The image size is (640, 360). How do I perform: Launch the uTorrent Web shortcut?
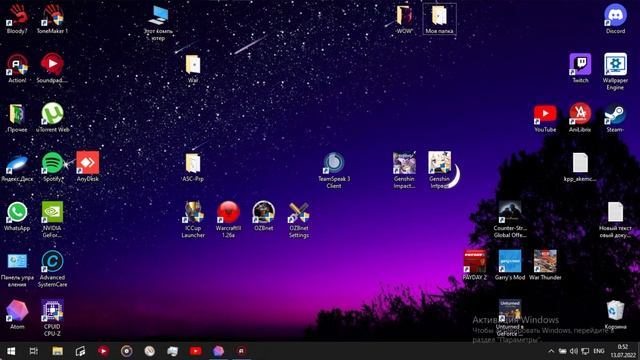click(x=52, y=118)
